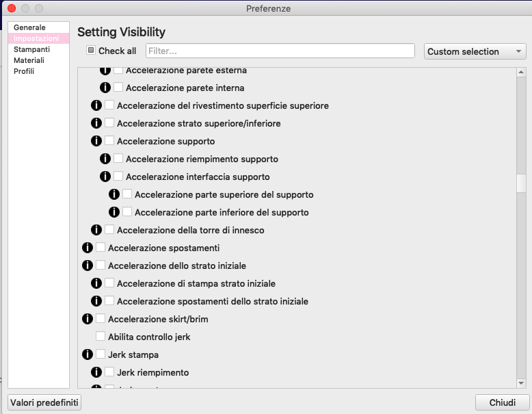Click the Chiudi button
532x414 pixels.
(502, 402)
